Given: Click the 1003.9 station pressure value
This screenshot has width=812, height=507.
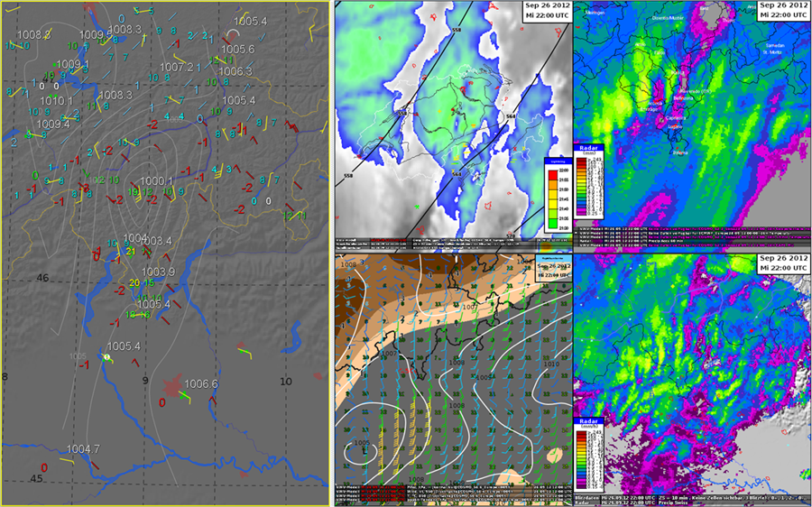Looking at the screenshot, I should click(158, 272).
